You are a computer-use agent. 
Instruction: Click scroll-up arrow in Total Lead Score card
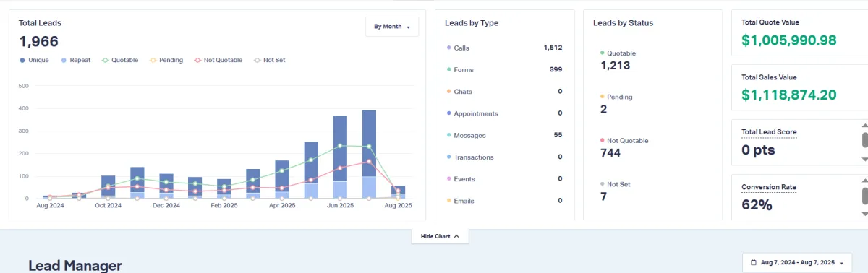864,125
